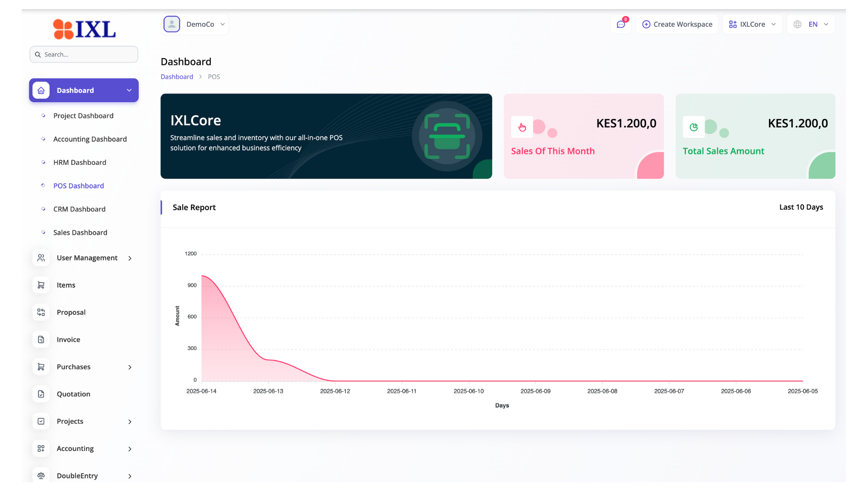Screen dimensions: 868x488
Task: Open Project Dashboard
Action: 83,116
